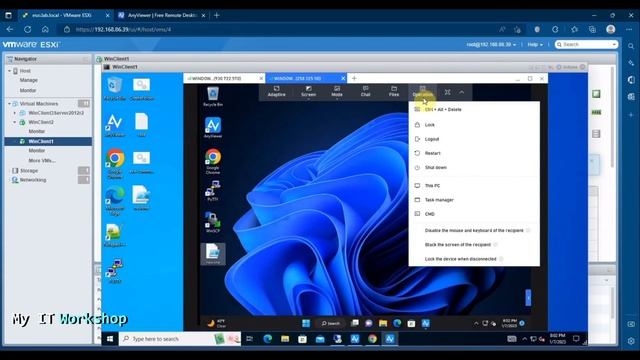The image size is (640, 360).
Task: Collapse the AnyViewer toolbar with the up chevron
Action: 462,92
